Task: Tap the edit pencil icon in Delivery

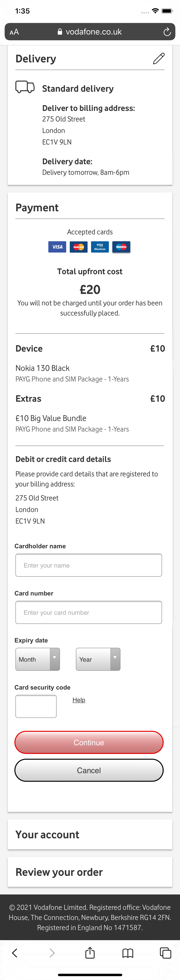Action: point(158,59)
